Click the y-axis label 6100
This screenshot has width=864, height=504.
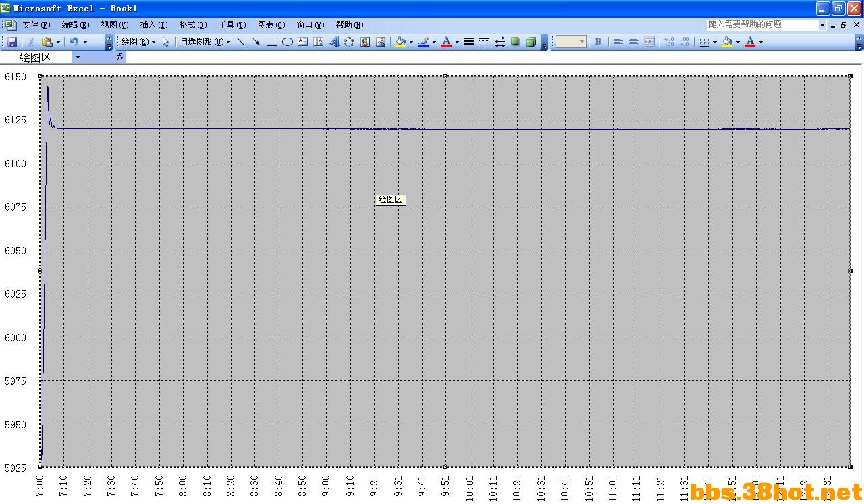[x=16, y=163]
